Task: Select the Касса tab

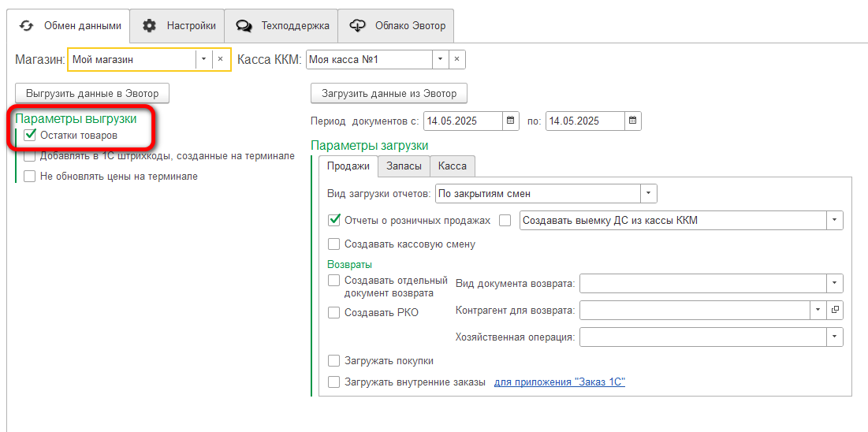Action: click(x=453, y=166)
